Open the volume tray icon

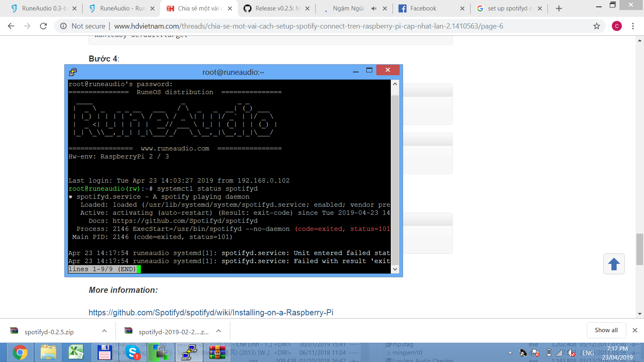pyautogui.click(x=572, y=353)
